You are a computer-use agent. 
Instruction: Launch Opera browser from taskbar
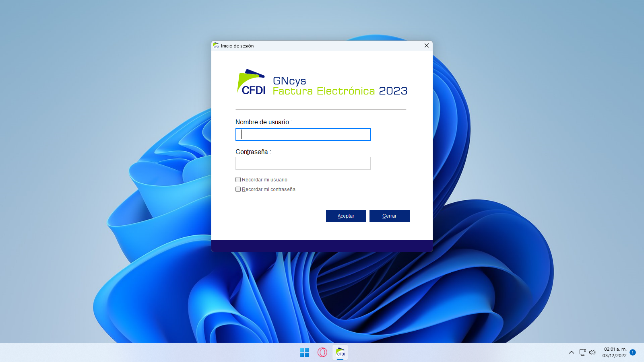point(322,353)
